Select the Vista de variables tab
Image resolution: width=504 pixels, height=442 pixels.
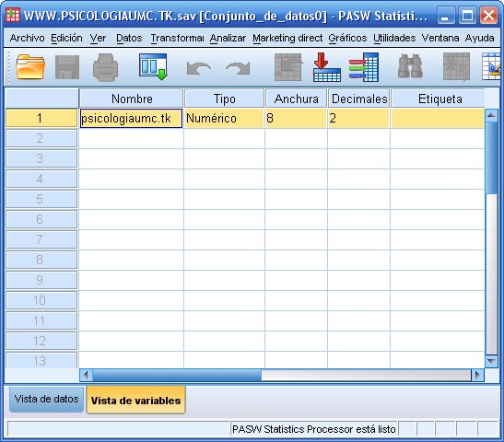(135, 400)
